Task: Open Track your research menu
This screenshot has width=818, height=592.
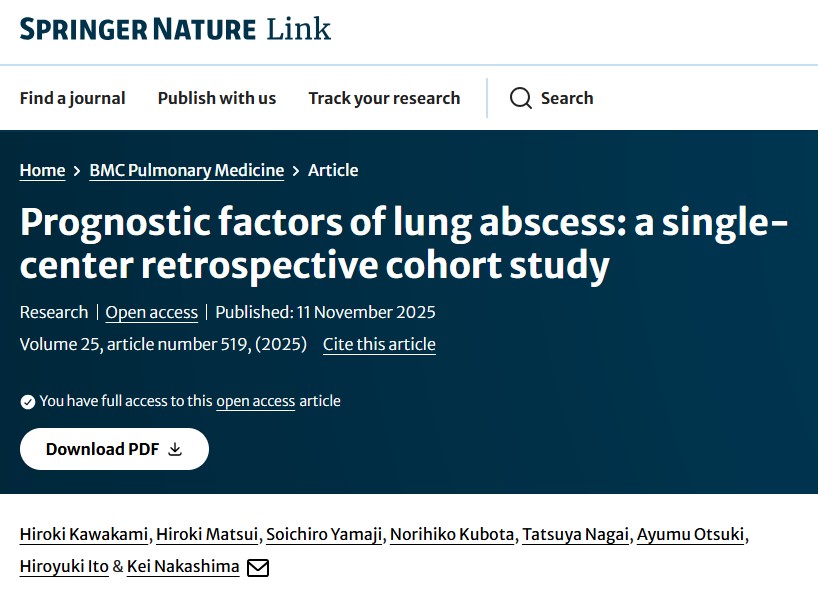Action: (384, 98)
